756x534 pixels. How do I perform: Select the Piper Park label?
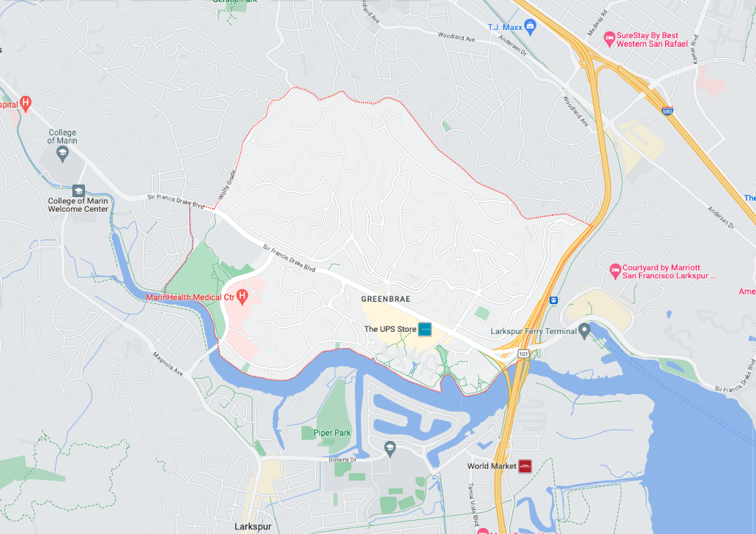pyautogui.click(x=332, y=433)
